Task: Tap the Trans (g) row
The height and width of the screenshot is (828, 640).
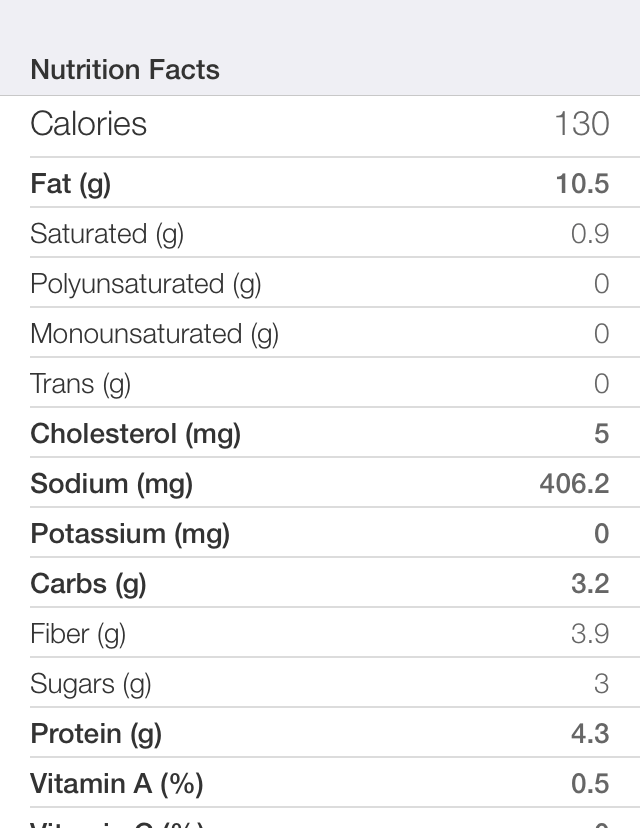Action: pyautogui.click(x=320, y=382)
